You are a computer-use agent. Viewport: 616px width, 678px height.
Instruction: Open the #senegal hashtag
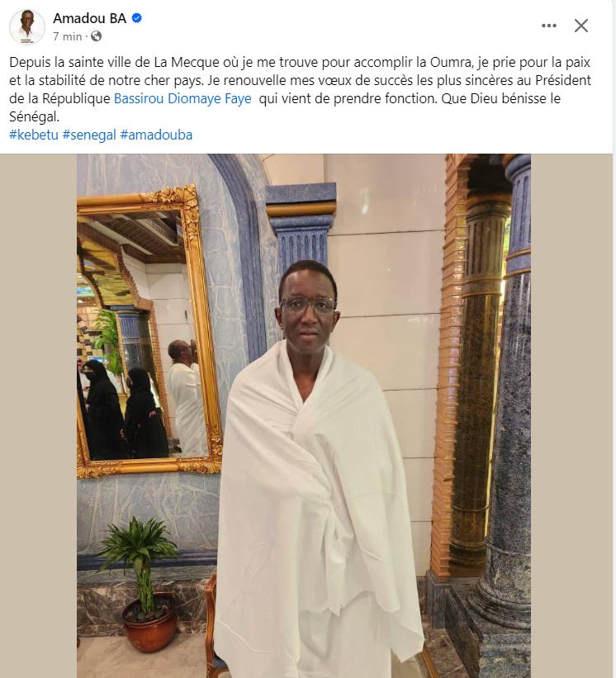(89, 135)
